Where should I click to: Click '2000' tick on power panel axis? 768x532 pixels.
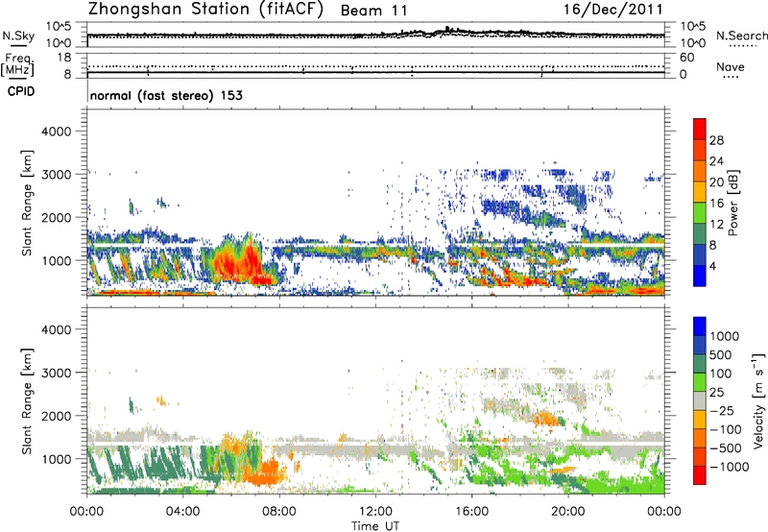click(56, 217)
